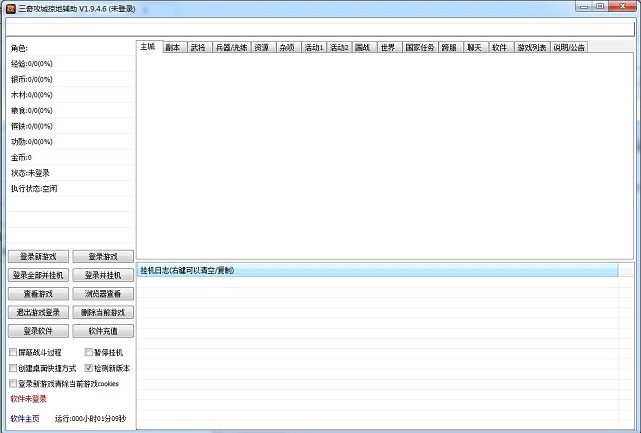Open the 武将 tab
The image size is (641, 433).
click(197, 47)
